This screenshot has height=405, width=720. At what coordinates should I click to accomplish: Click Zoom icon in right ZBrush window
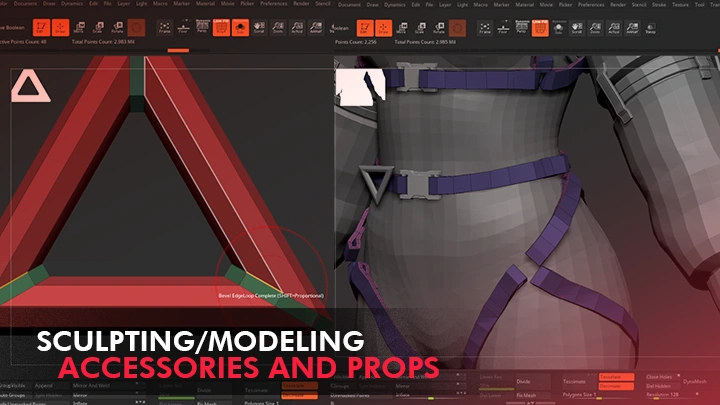point(595,28)
